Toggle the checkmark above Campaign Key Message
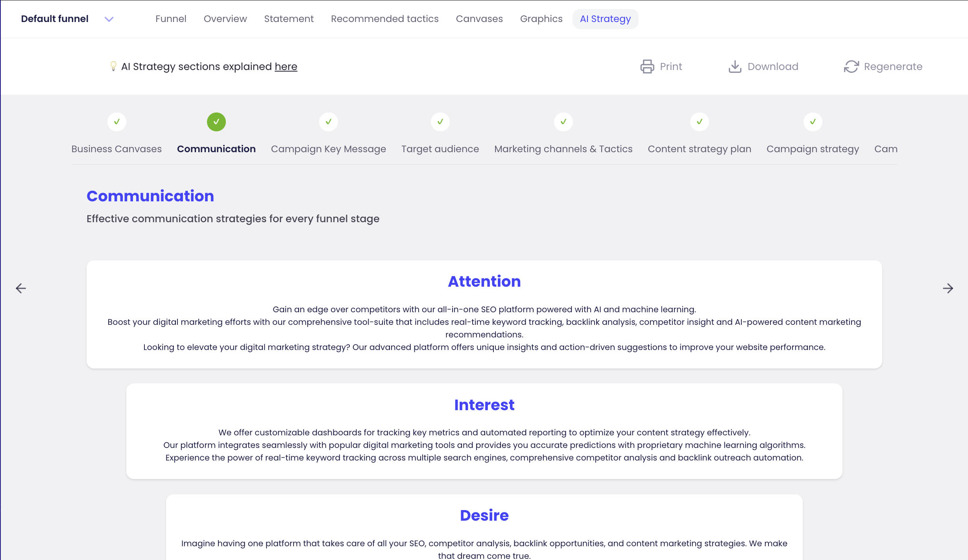The image size is (968, 560). tap(328, 122)
